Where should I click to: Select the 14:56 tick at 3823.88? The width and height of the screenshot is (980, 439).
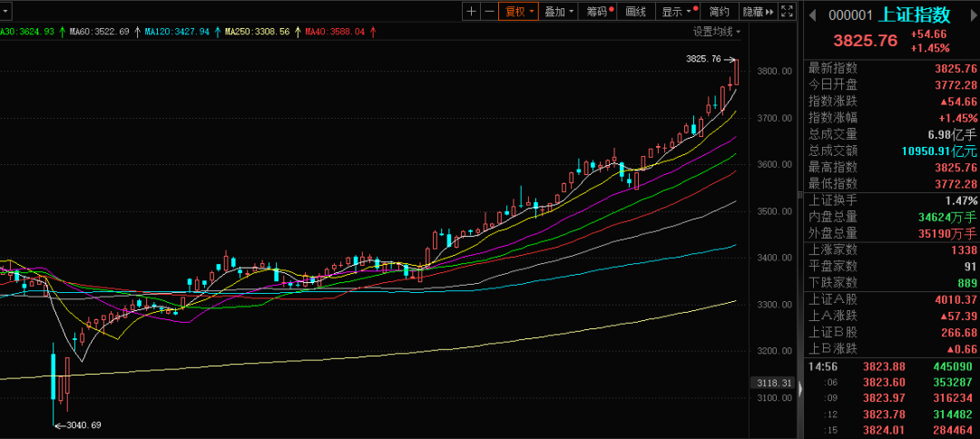click(x=893, y=366)
